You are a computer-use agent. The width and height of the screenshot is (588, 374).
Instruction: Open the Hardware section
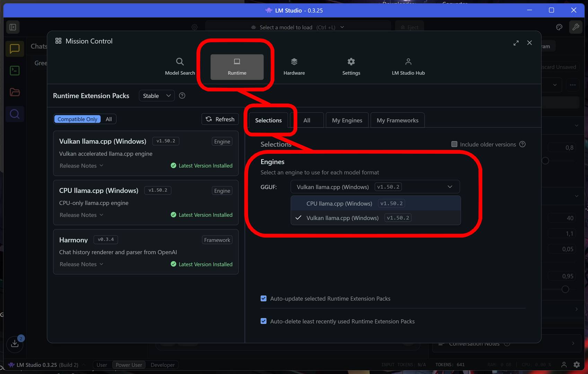[294, 66]
